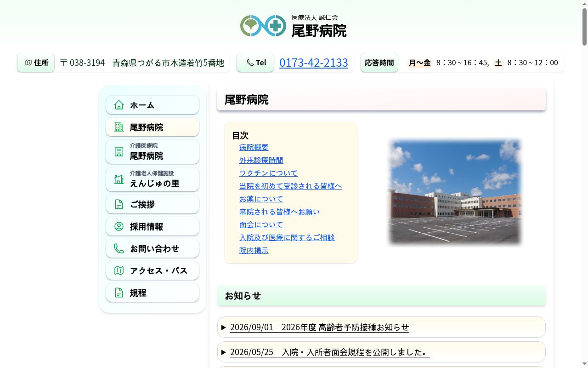The image size is (588, 368).
Task: Click the map icon in the 住所 label
Action: coord(28,63)
